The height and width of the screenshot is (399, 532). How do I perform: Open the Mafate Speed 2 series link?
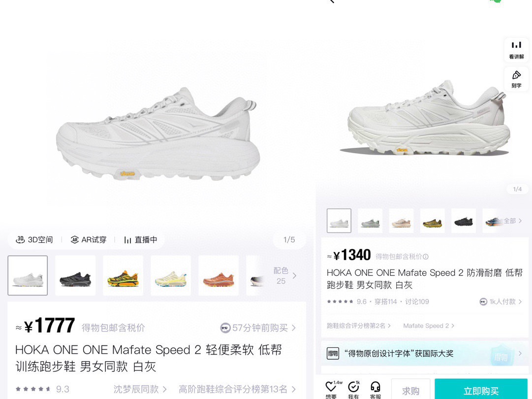429,326
